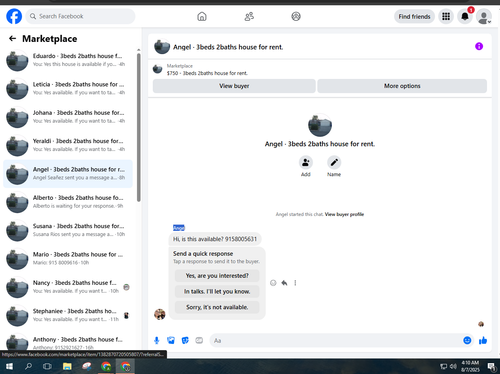The image size is (500, 374).
Task: Send 'In talks. I'll let you know.' response
Action: click(217, 291)
